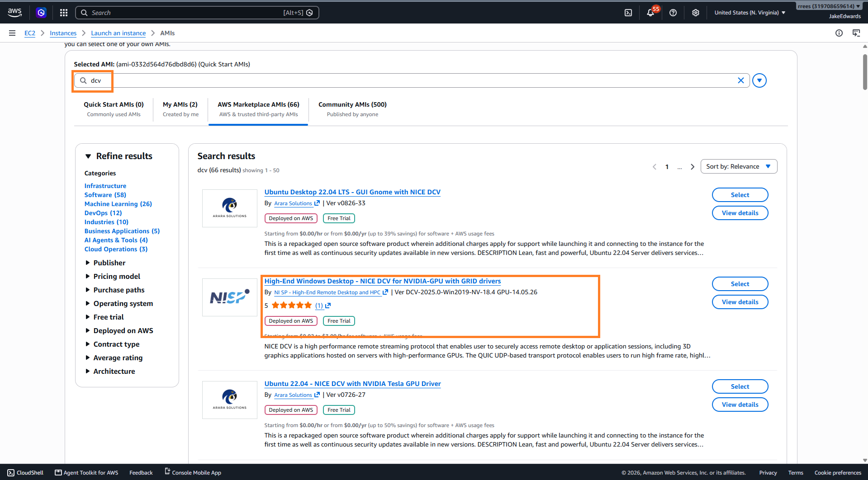Viewport: 868px width, 480px height.
Task: Toggle the side navigation hamburger menu
Action: coord(12,33)
